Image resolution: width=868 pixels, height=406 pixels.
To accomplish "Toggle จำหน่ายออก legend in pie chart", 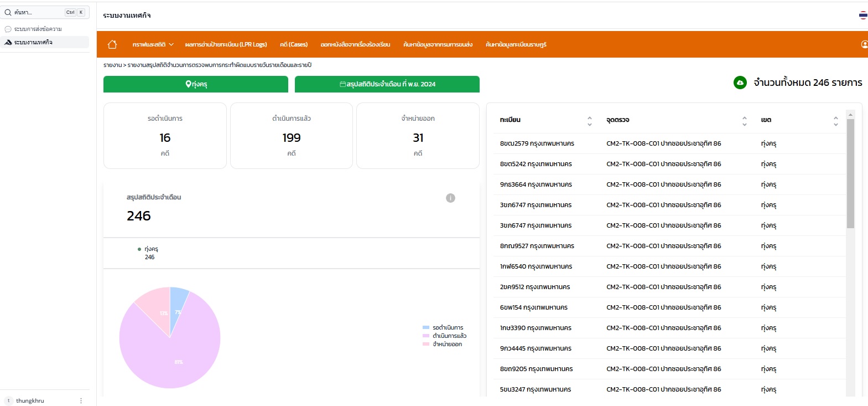I will tap(443, 344).
